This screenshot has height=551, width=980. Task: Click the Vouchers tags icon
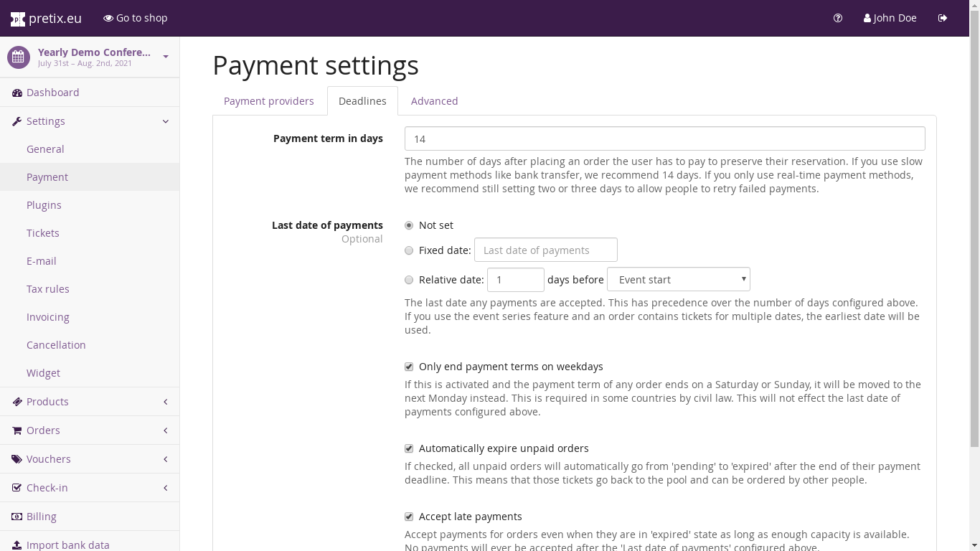pyautogui.click(x=17, y=459)
